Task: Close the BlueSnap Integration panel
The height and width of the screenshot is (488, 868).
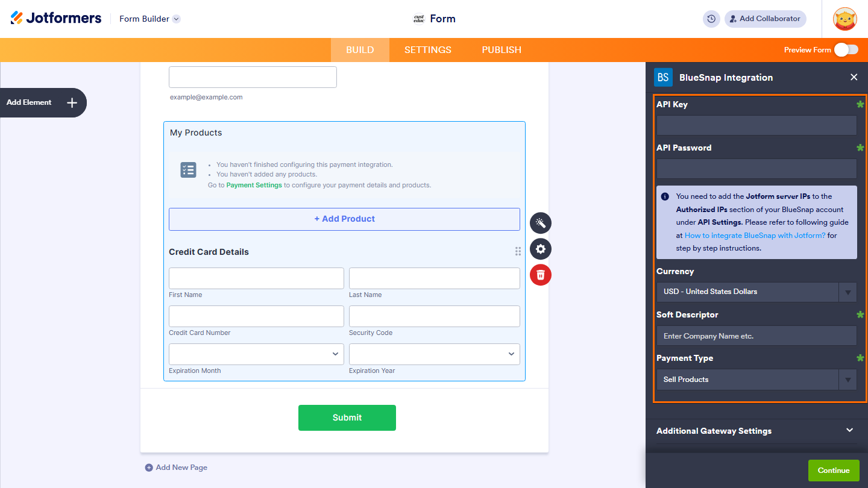Action: point(854,77)
